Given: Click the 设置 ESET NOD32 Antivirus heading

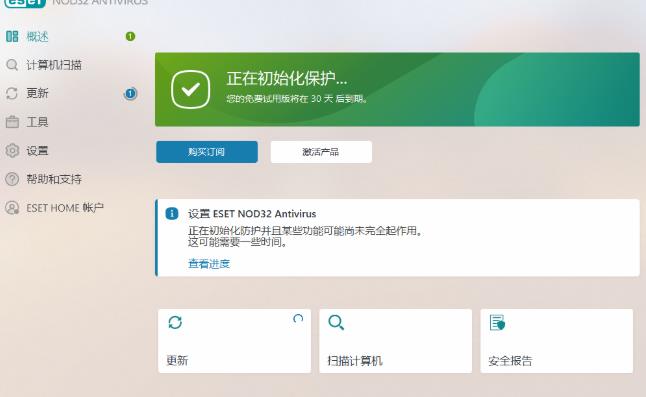Looking at the screenshot, I should [x=252, y=214].
